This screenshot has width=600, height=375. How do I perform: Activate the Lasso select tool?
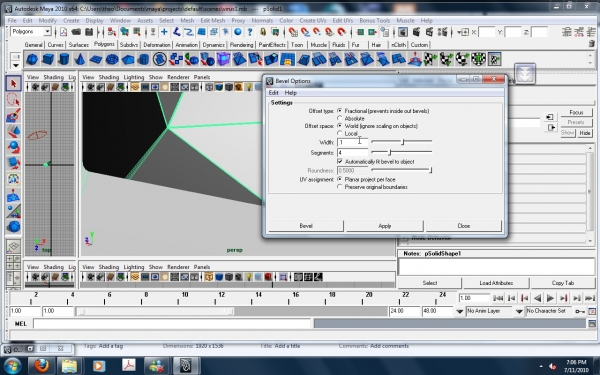click(14, 99)
